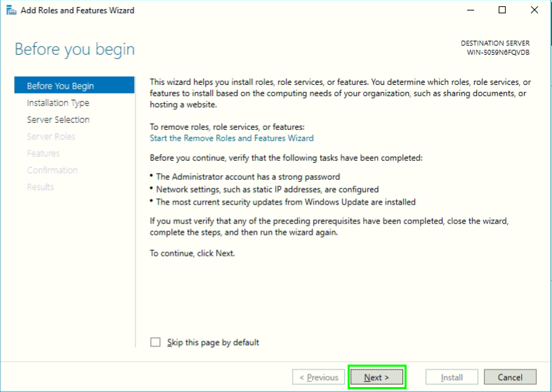This screenshot has width=552, height=392.
Task: Click the disabled Previous button
Action: click(x=318, y=377)
